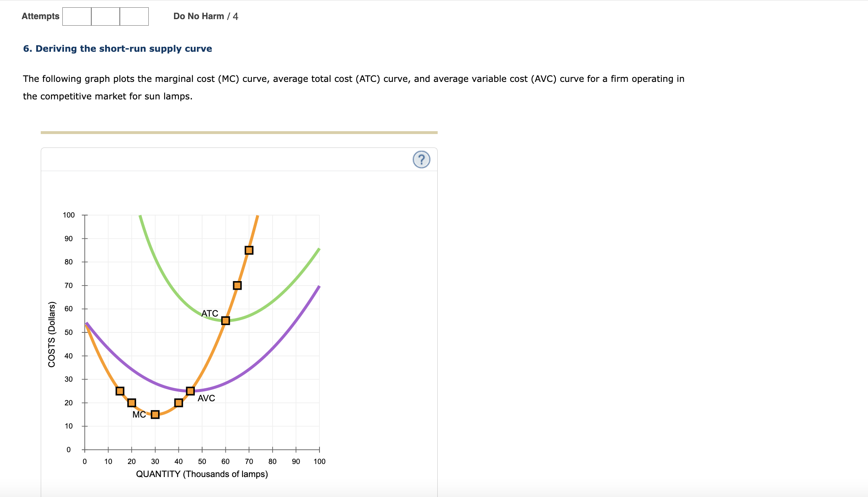Select the MC marker at cost 70
This screenshot has height=497, width=868.
(x=237, y=285)
